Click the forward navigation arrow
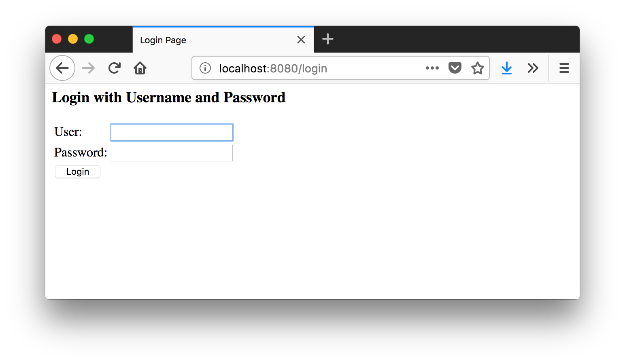The width and height of the screenshot is (625, 364). tap(88, 68)
